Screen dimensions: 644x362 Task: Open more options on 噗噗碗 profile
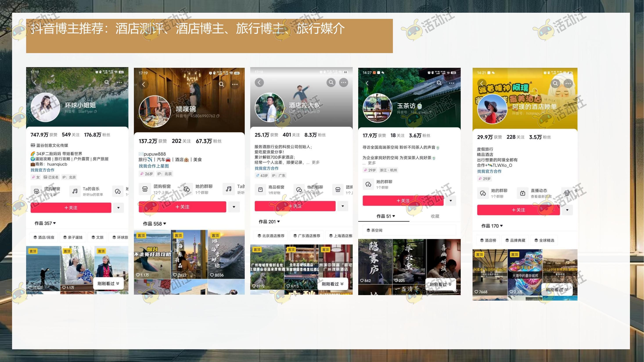click(x=235, y=84)
